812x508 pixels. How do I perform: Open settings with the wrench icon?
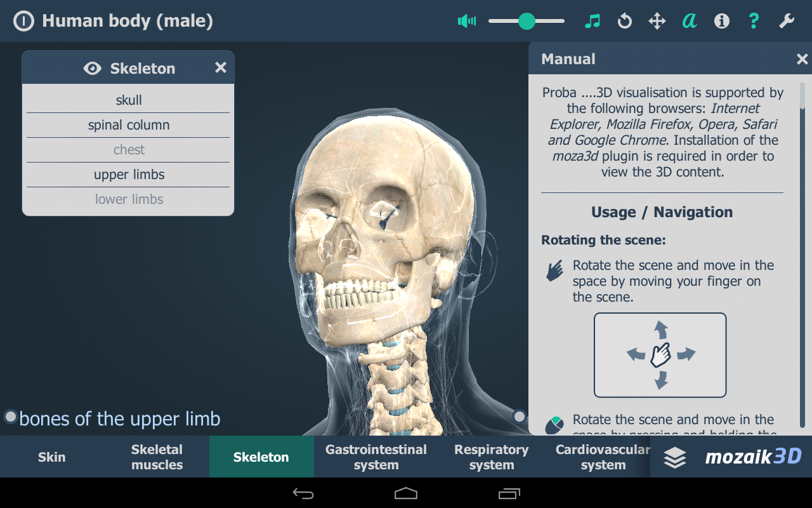786,20
